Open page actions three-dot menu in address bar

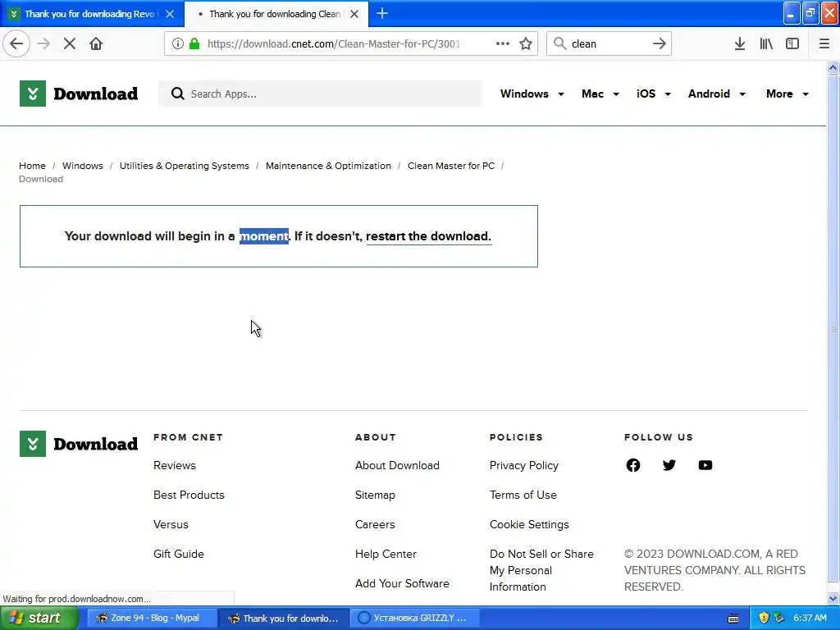[x=502, y=43]
